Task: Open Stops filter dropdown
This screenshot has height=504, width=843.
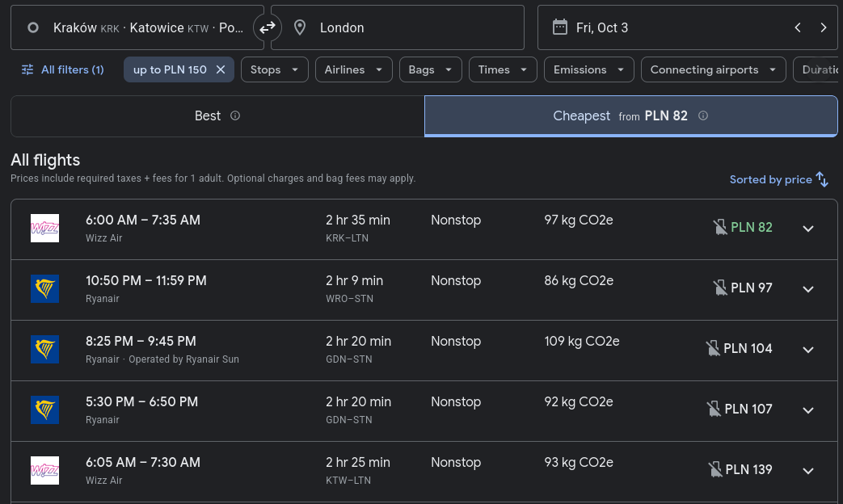Action: (275, 69)
